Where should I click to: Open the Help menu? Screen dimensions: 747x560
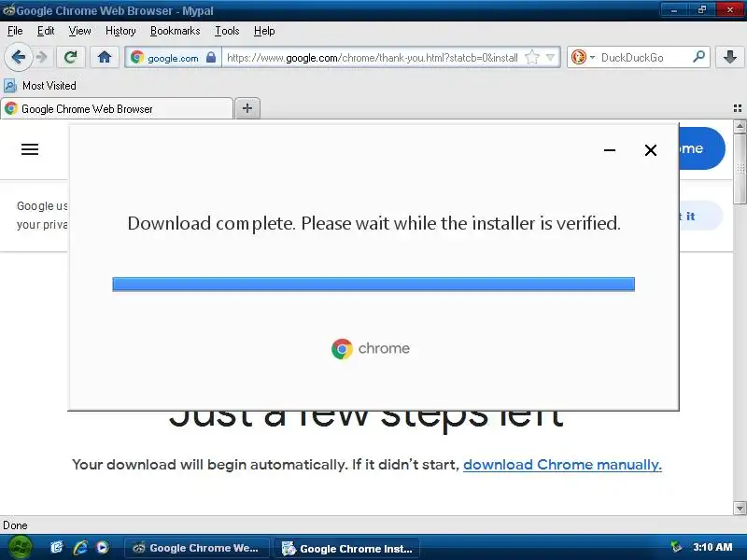264,31
